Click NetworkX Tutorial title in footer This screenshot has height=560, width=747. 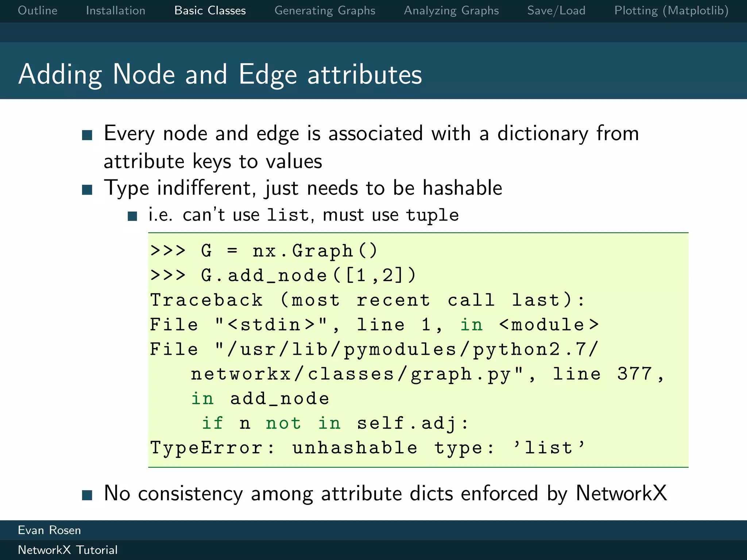(x=68, y=550)
